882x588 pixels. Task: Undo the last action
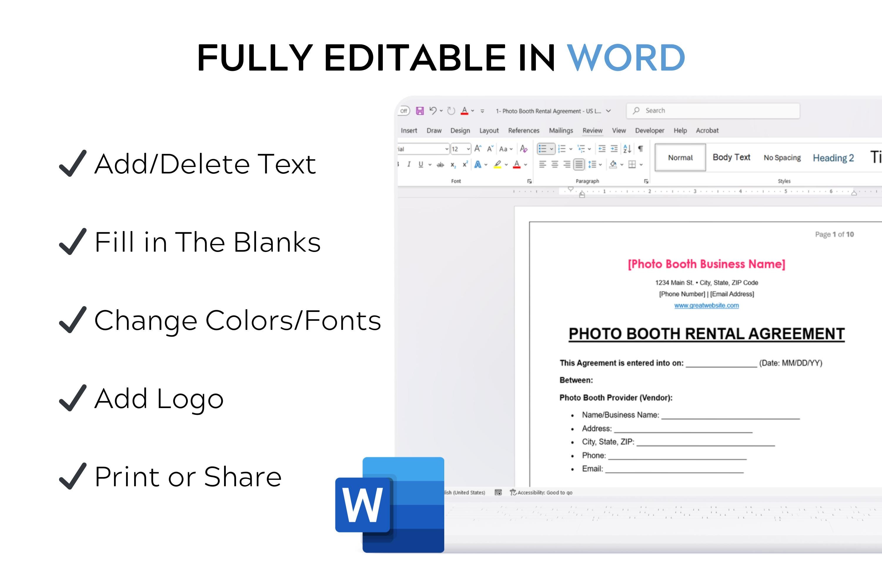tap(433, 111)
